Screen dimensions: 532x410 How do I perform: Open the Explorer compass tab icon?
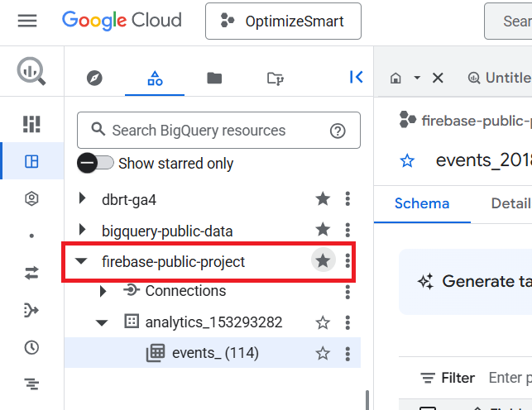point(95,78)
